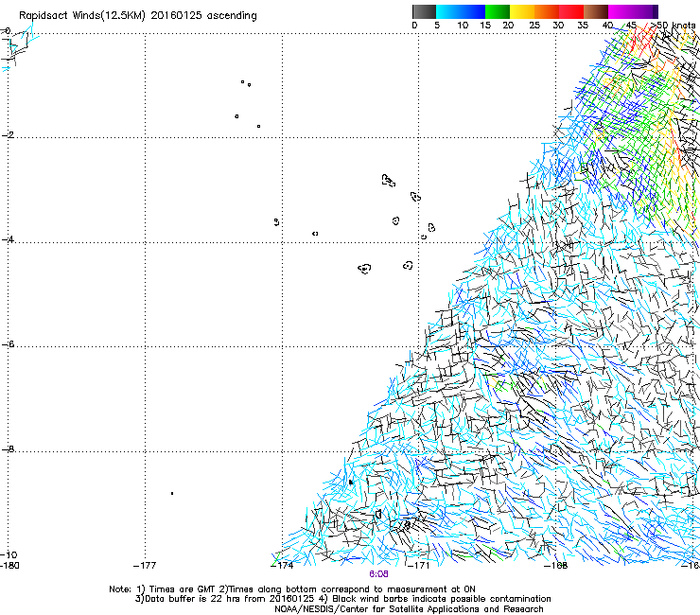The height and width of the screenshot is (615, 700).
Task: Click the 'Note: 1) Times are GMT' line
Action: pos(292,589)
